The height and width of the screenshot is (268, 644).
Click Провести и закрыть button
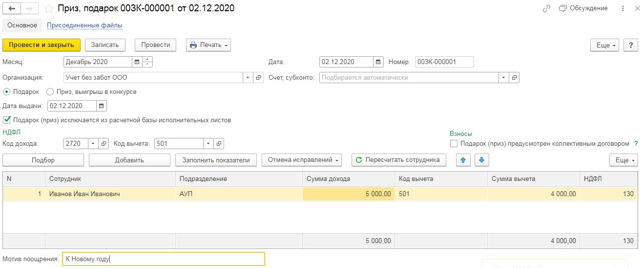42,45
